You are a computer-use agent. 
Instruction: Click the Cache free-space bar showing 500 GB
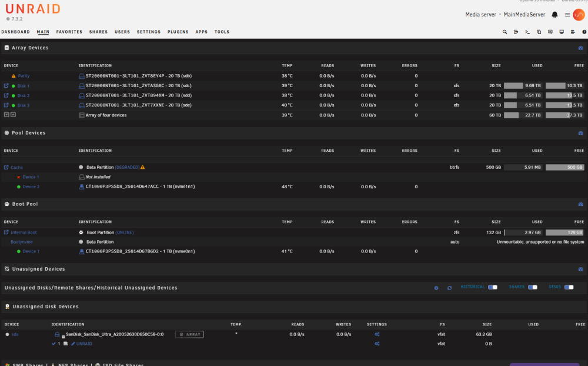(564, 167)
